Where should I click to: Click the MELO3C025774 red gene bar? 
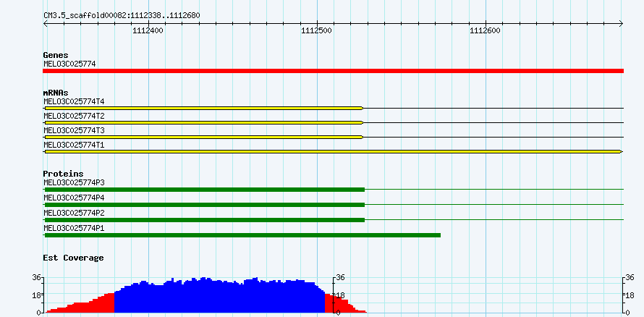tap(333, 71)
